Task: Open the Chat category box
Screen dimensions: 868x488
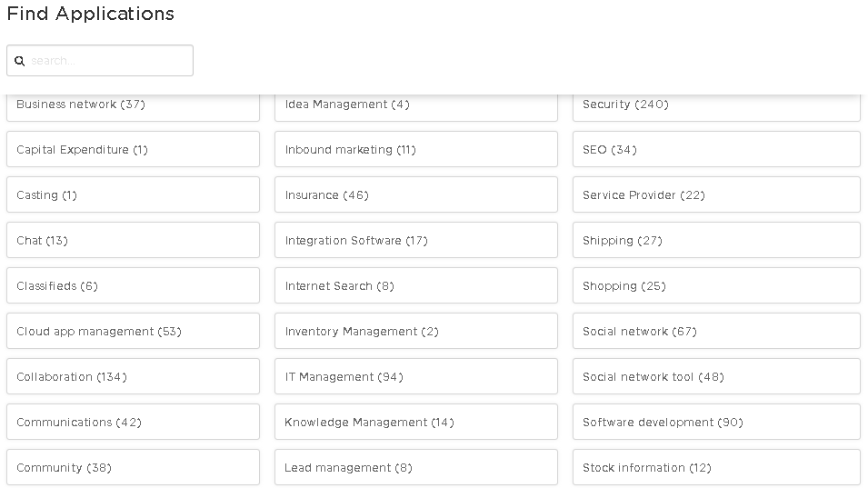Action: click(133, 241)
